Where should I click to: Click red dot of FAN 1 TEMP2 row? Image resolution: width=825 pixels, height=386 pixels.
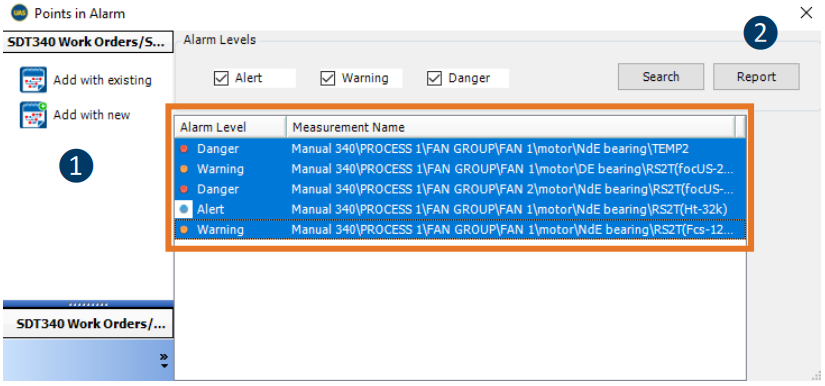pyautogui.click(x=184, y=149)
